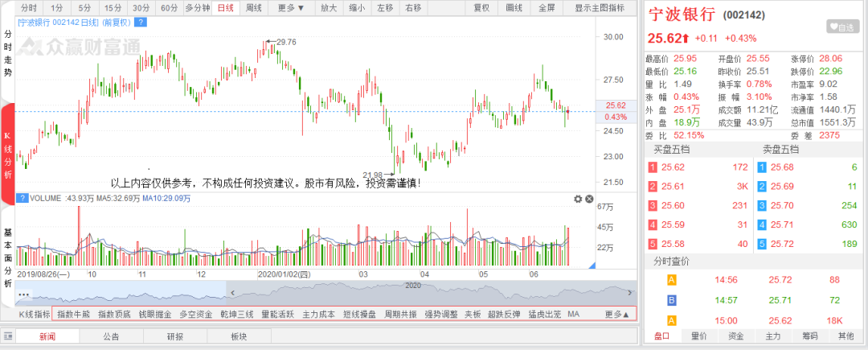Switch chart to 30分 period
This screenshot has width=868, height=350.
click(x=141, y=8)
